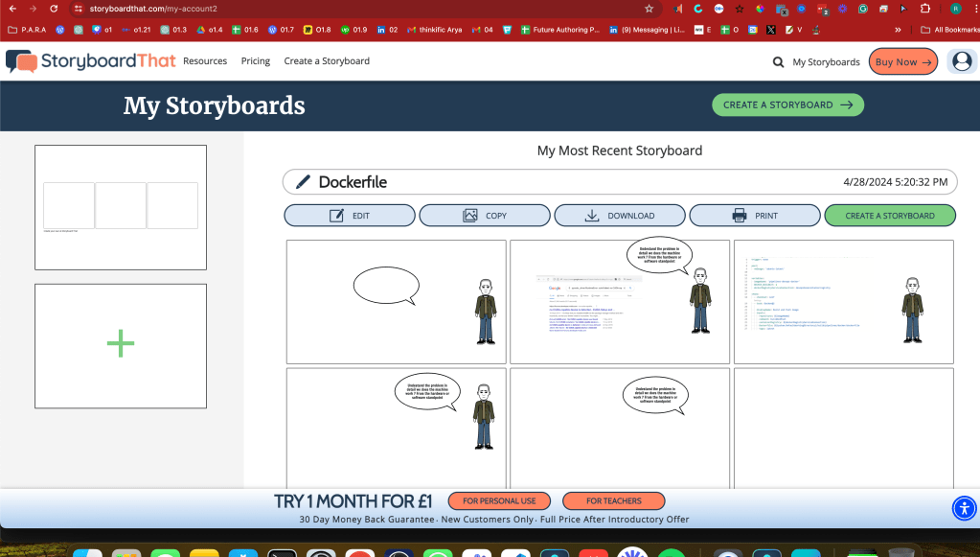Viewport: 980px width, 557px height.
Task: Open the site search magnifier icon
Action: click(x=778, y=62)
